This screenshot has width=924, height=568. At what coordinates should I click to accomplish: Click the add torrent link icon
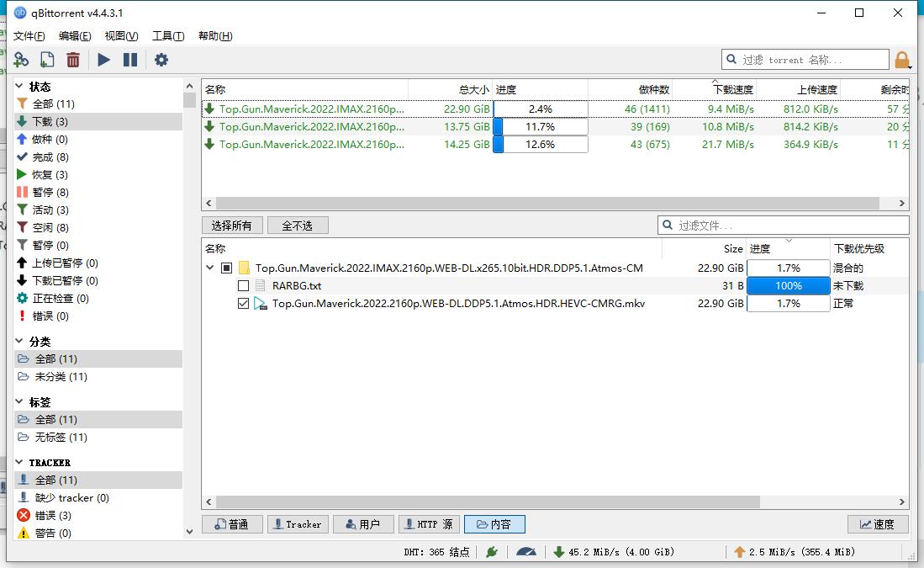pos(21,60)
